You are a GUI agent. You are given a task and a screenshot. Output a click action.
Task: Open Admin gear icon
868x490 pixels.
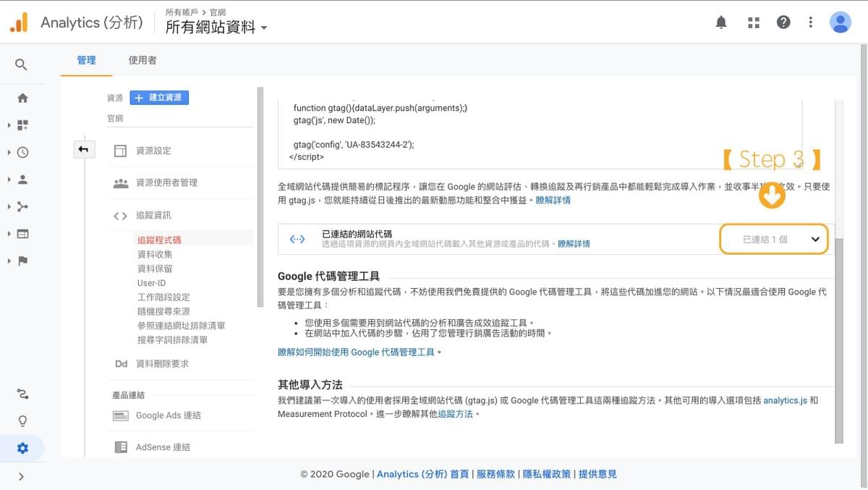coord(22,448)
